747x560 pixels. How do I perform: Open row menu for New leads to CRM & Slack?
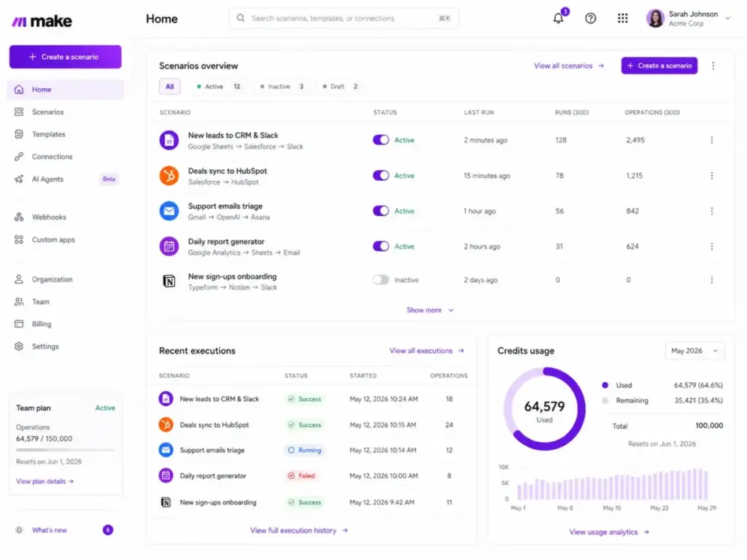[x=712, y=140]
